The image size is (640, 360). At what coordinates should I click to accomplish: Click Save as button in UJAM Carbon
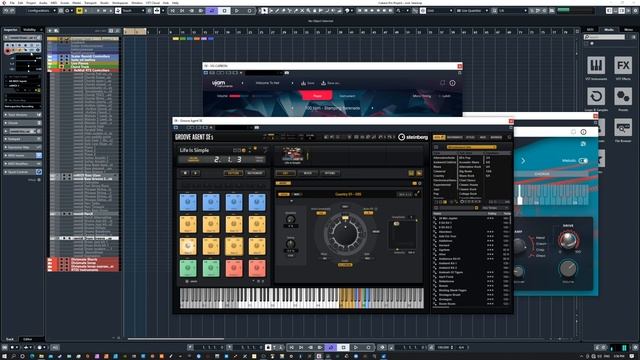[331, 83]
